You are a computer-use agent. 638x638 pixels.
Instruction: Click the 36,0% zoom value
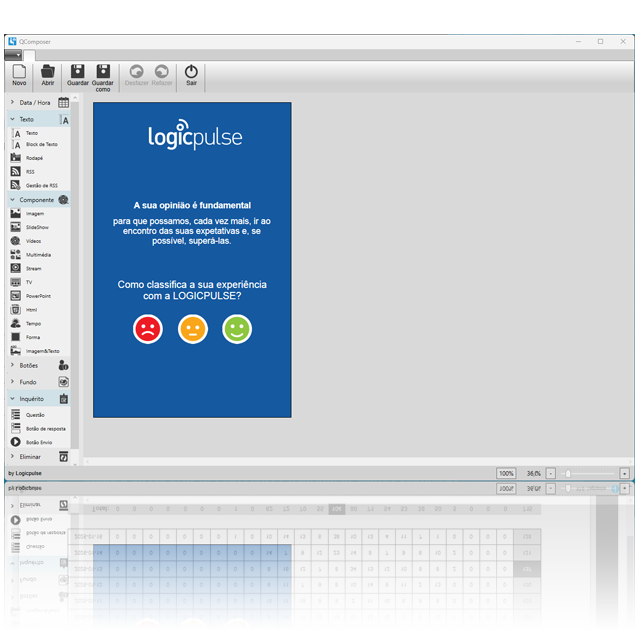coord(533,474)
